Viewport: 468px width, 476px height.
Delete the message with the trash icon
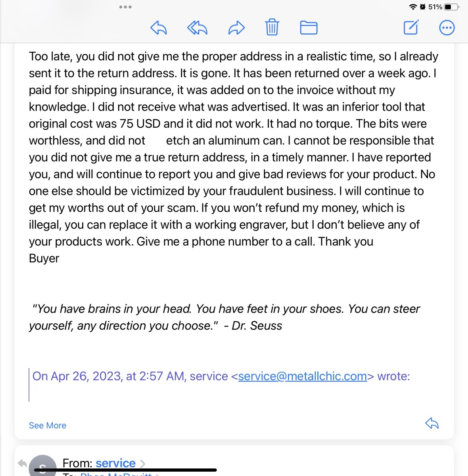pos(272,27)
